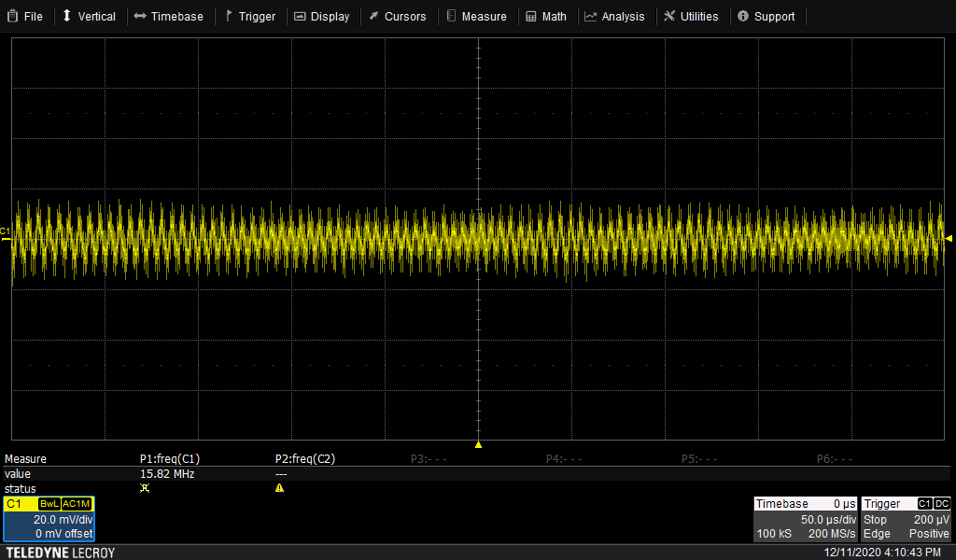The height and width of the screenshot is (560, 956).
Task: Click the trigger delay marker below grid
Action: click(x=478, y=445)
